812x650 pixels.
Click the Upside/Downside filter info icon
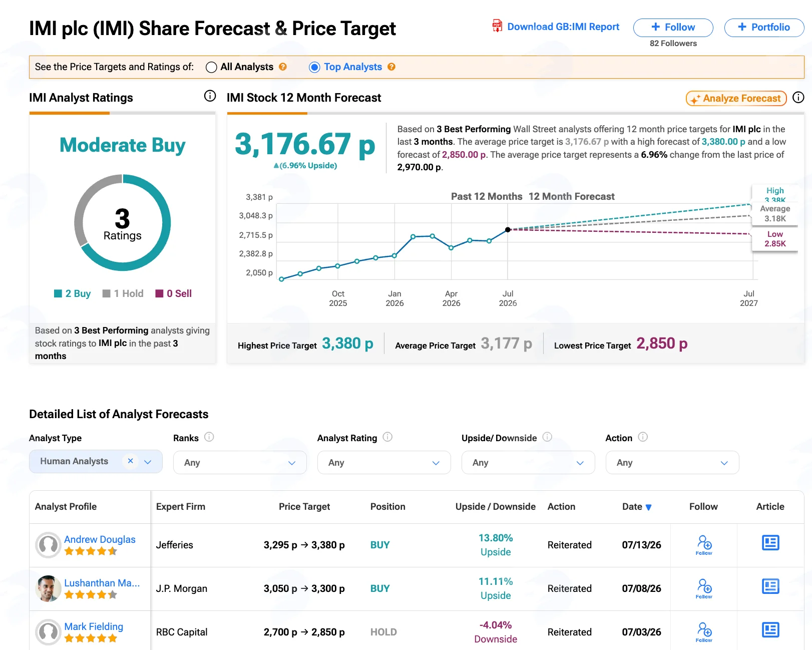(547, 437)
